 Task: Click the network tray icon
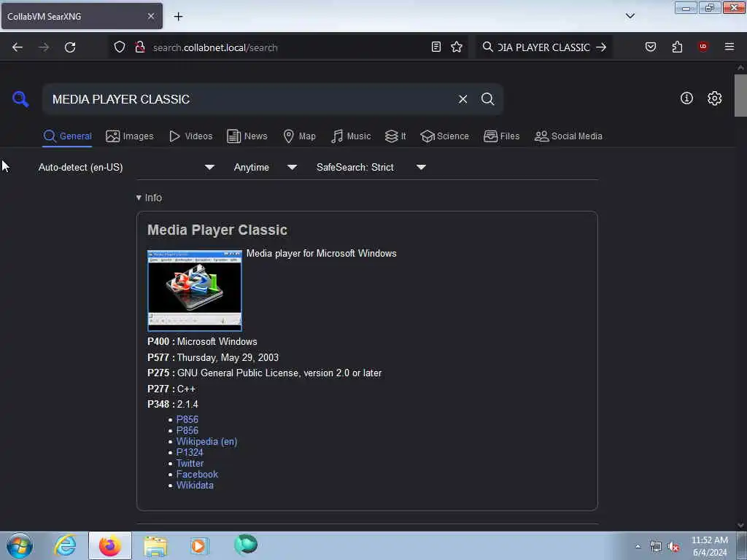point(656,547)
